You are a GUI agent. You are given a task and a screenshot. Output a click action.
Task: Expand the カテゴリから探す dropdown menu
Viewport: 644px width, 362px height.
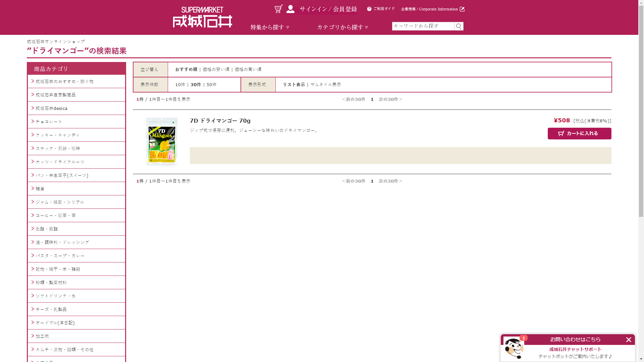[x=342, y=27]
